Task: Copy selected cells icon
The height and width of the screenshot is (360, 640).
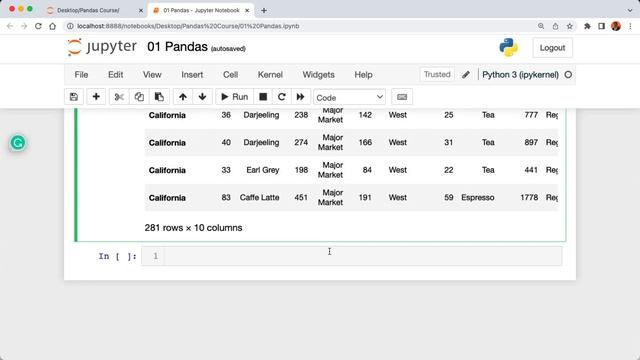Action: 139,97
